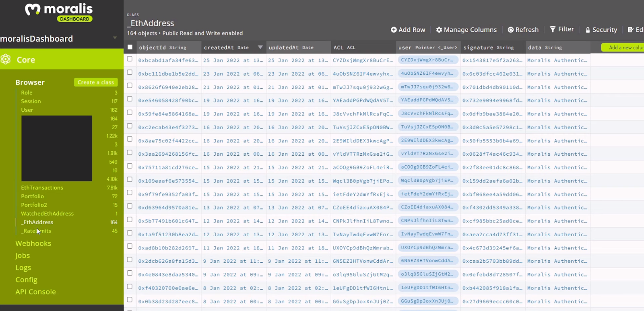
Task: Open API Console from sidebar
Action: pyautogui.click(x=36, y=292)
